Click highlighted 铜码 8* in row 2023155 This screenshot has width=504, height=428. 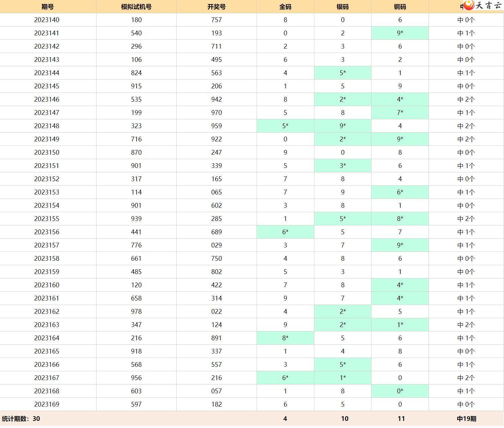point(400,219)
